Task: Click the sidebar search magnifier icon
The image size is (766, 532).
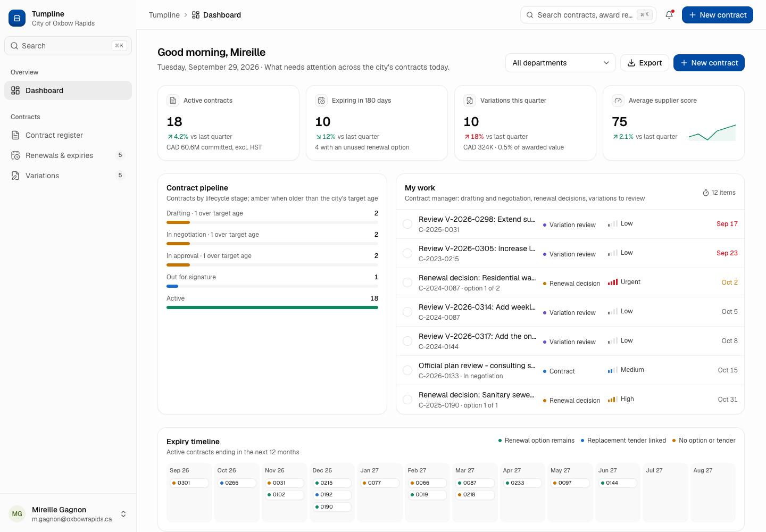Action: tap(14, 46)
